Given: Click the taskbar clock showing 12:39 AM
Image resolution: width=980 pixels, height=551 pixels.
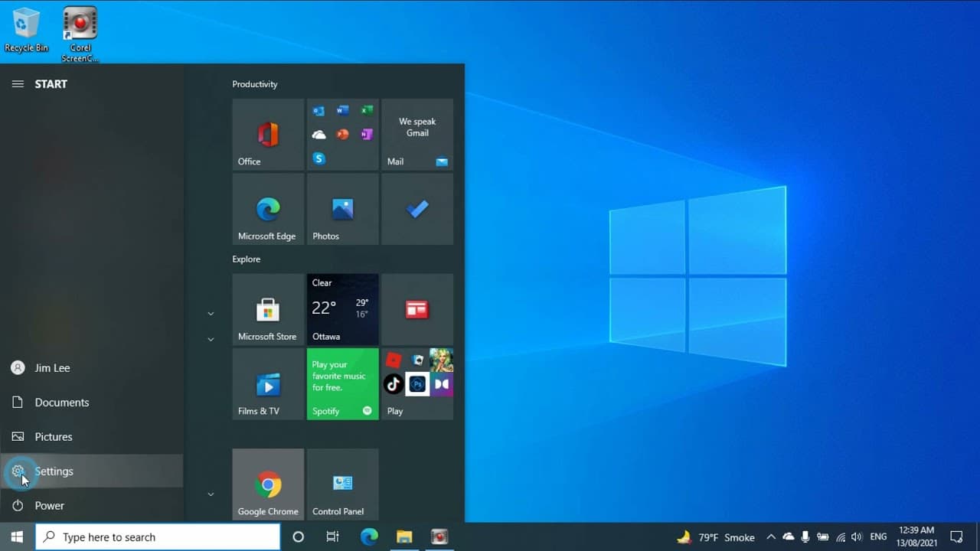Looking at the screenshot, I should point(916,537).
